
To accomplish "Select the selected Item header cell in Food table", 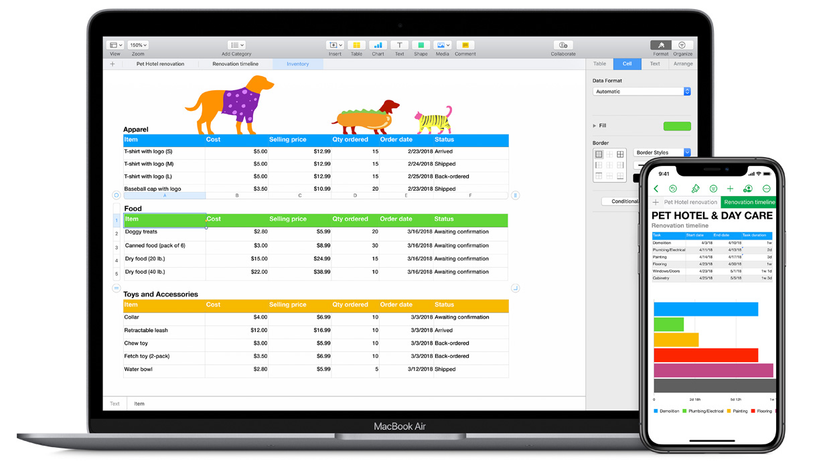I will (x=165, y=220).
